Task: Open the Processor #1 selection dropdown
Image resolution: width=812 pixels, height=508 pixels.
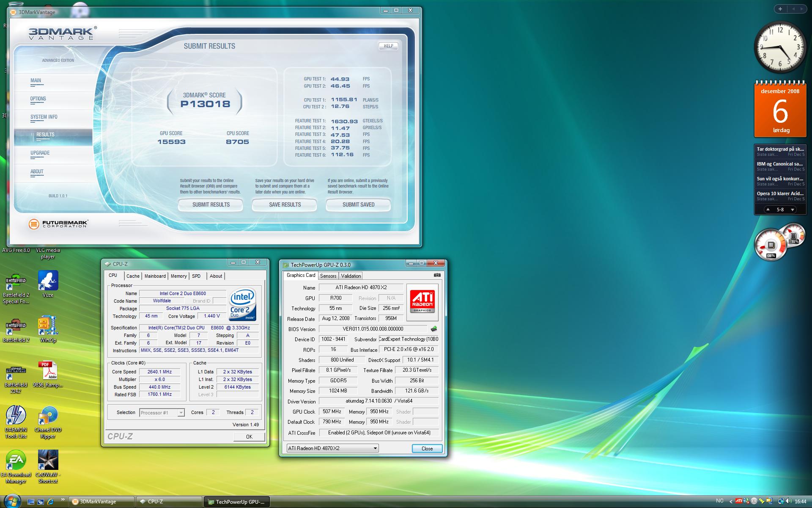Action: pos(162,413)
